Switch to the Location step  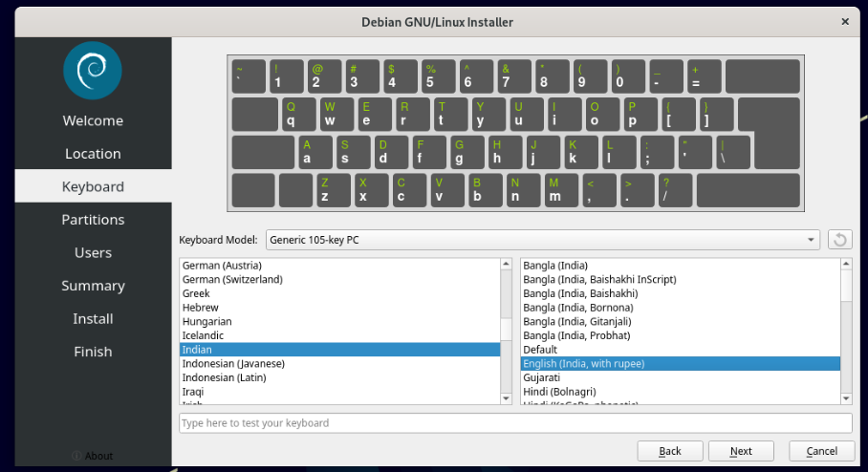[93, 154]
